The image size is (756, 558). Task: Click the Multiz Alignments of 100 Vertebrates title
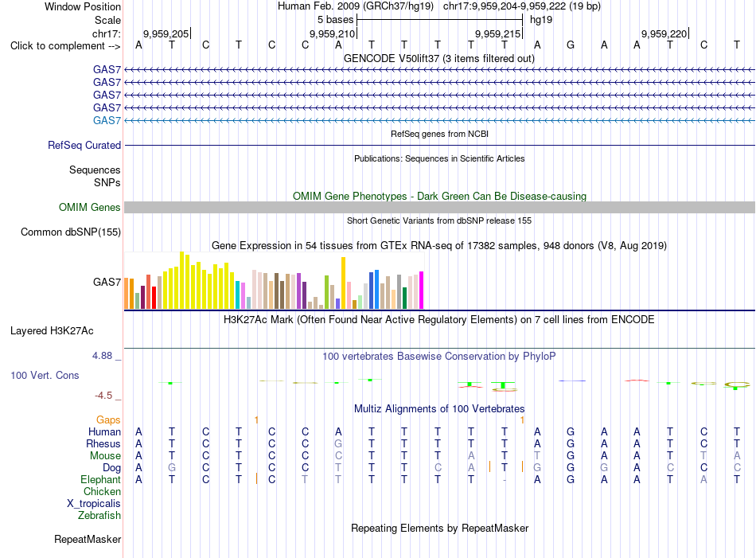[439, 408]
